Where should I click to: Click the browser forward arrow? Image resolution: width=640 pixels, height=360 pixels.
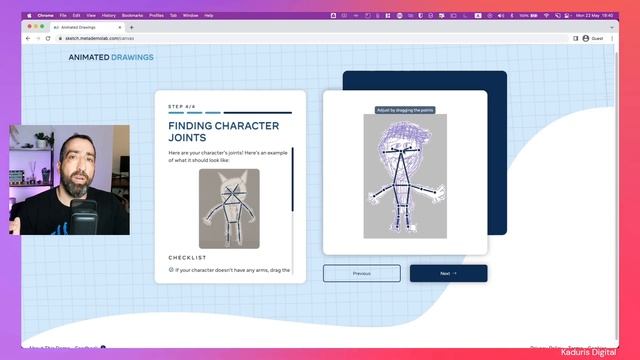(x=38, y=38)
